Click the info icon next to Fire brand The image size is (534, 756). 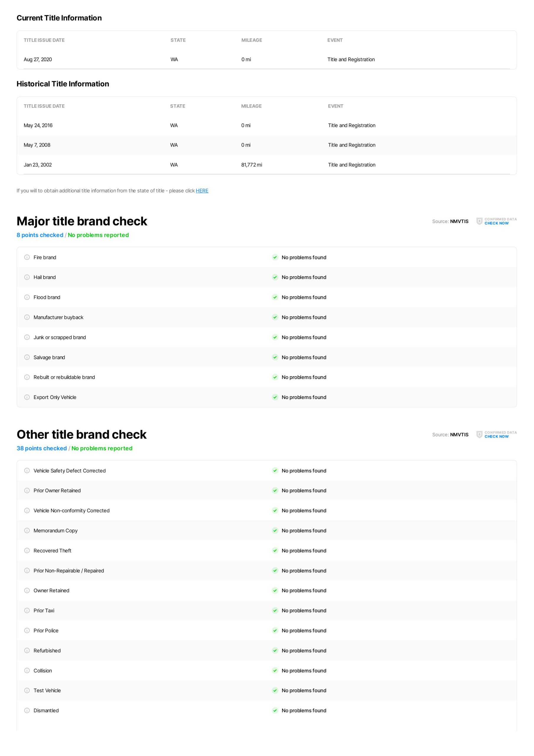[x=27, y=258]
